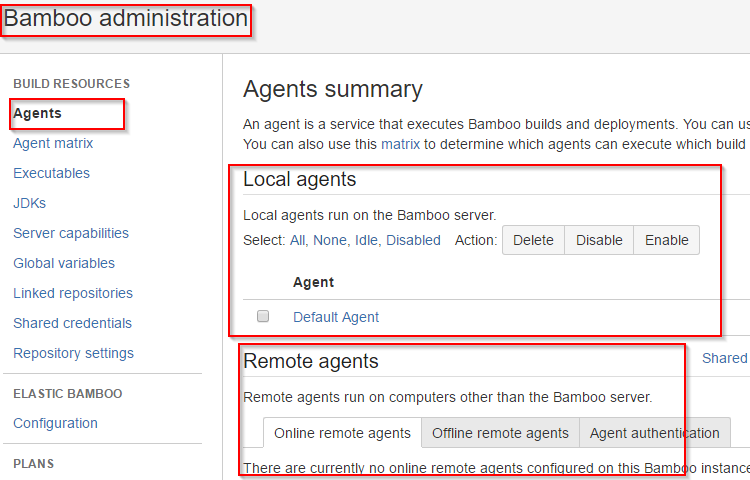Screen dimensions: 750x480
Task: Go to Linked repositories
Action: click(73, 293)
